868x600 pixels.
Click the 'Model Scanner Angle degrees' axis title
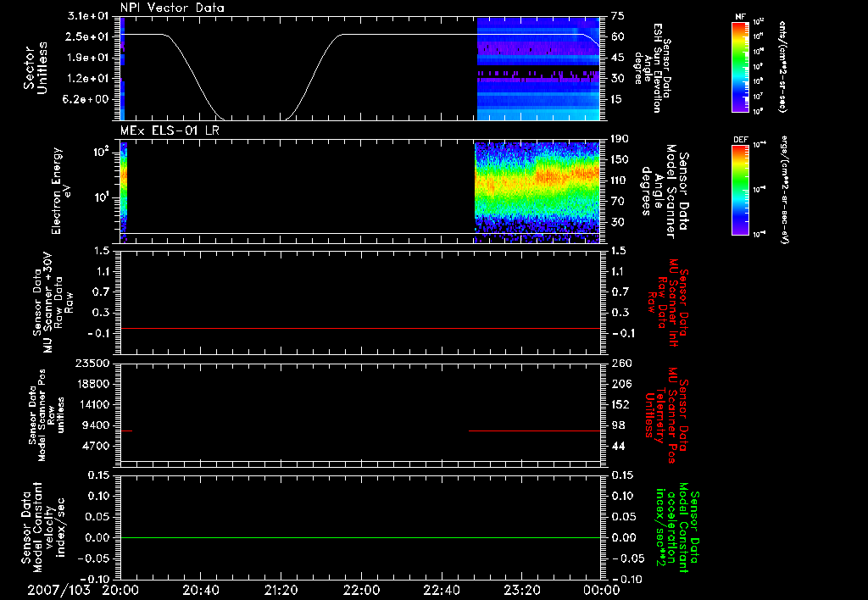tap(665, 191)
